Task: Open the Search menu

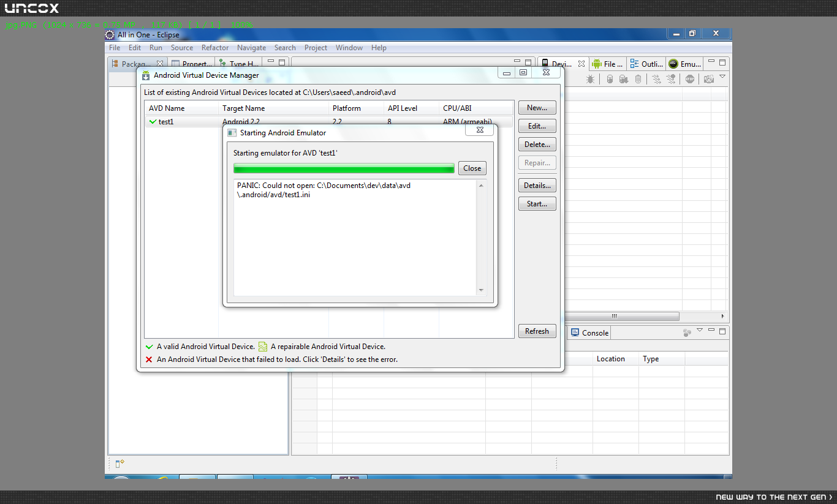Action: [285, 48]
